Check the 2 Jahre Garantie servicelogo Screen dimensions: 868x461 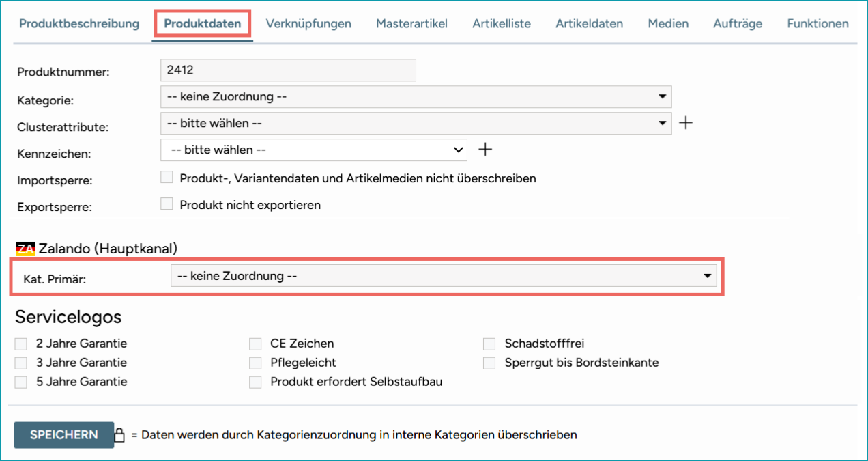[x=21, y=344]
